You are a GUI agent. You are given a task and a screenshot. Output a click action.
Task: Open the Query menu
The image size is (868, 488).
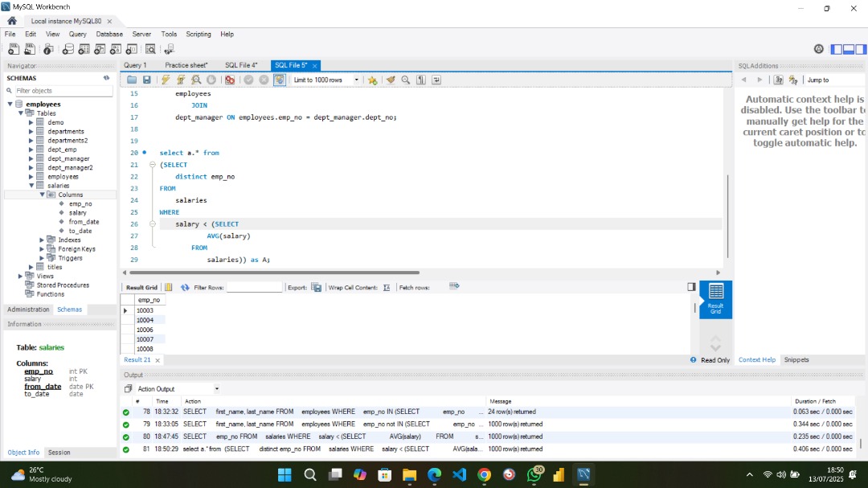point(77,34)
